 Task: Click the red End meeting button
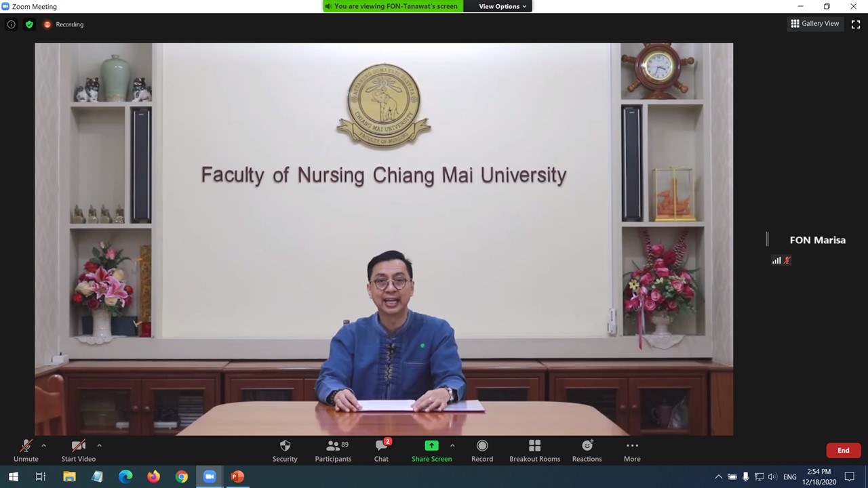tap(843, 450)
